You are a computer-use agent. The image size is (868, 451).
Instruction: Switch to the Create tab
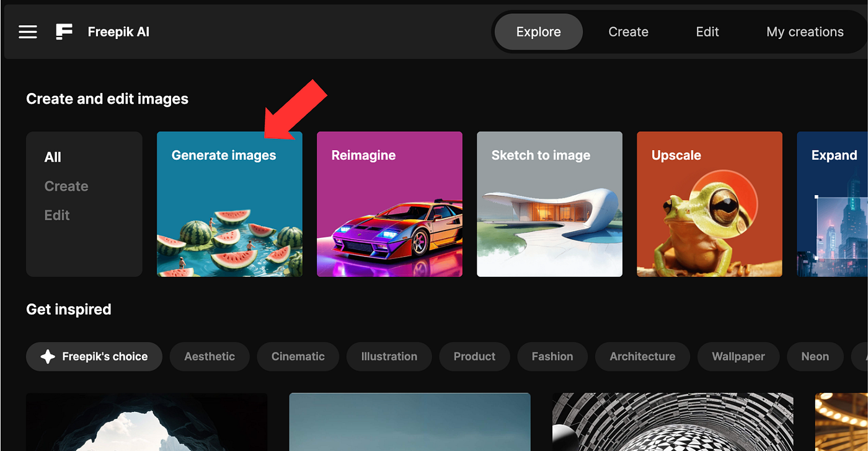pos(628,32)
